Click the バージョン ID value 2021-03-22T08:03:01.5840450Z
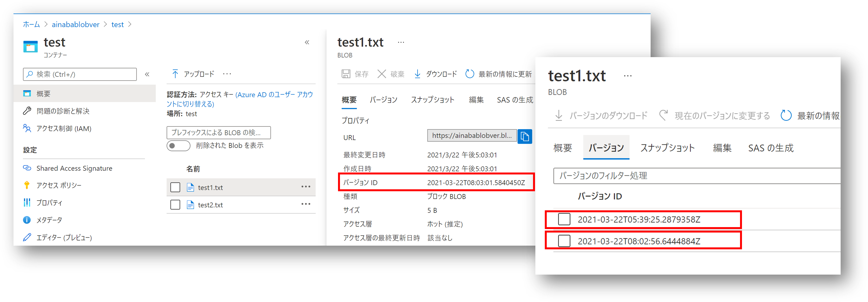Image resolution: width=868 pixels, height=302 pixels. (476, 183)
